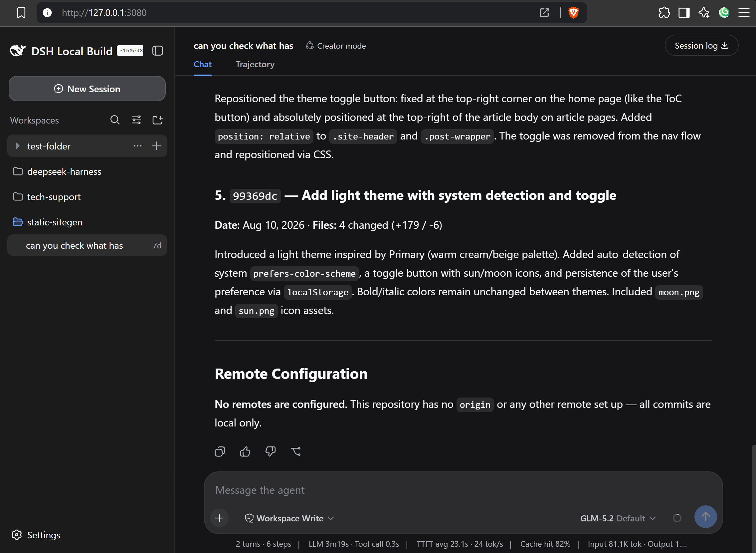
Task: Open the test-folder more options menu
Action: [137, 146]
